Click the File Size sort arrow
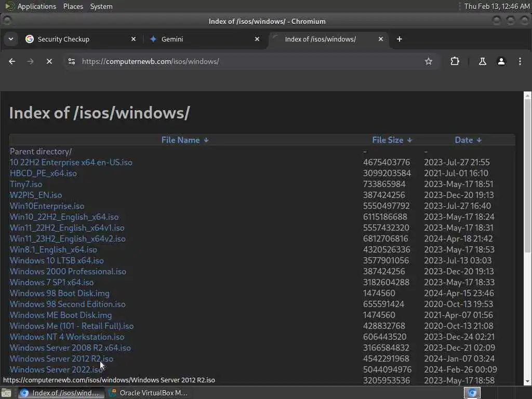Image resolution: width=532 pixels, height=399 pixels. [409, 140]
